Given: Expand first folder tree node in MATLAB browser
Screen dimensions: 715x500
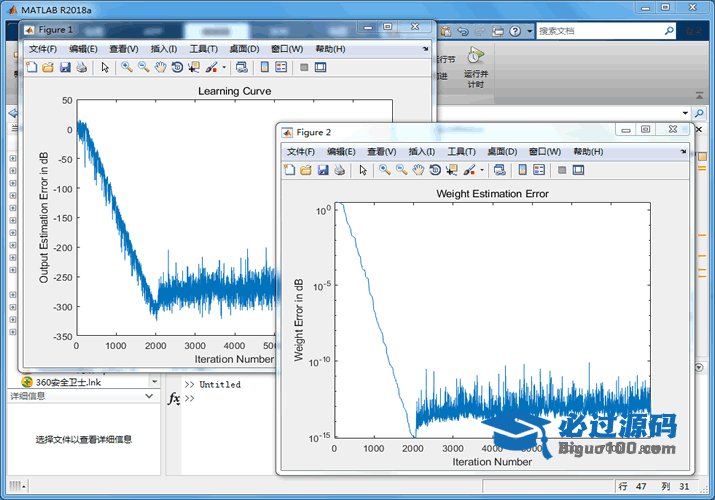Looking at the screenshot, I should (13, 158).
